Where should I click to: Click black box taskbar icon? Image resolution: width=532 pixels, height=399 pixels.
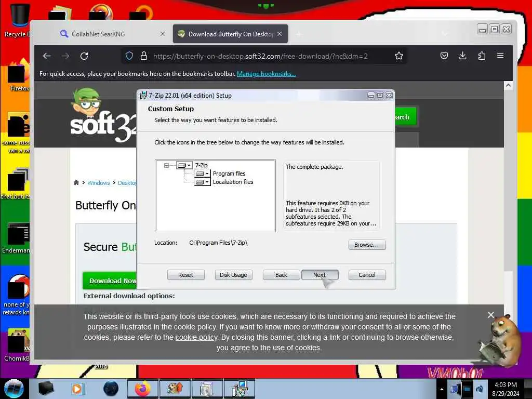(46, 389)
